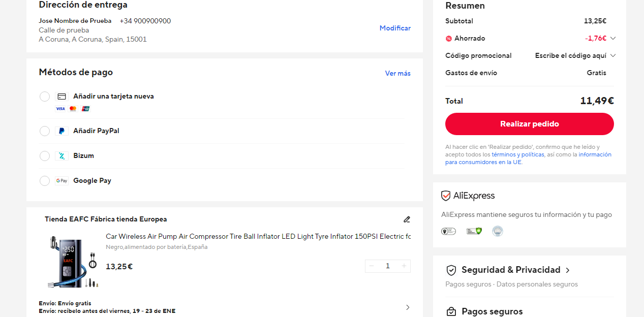Click the Bizum logo icon
644x317 pixels.
(x=62, y=156)
